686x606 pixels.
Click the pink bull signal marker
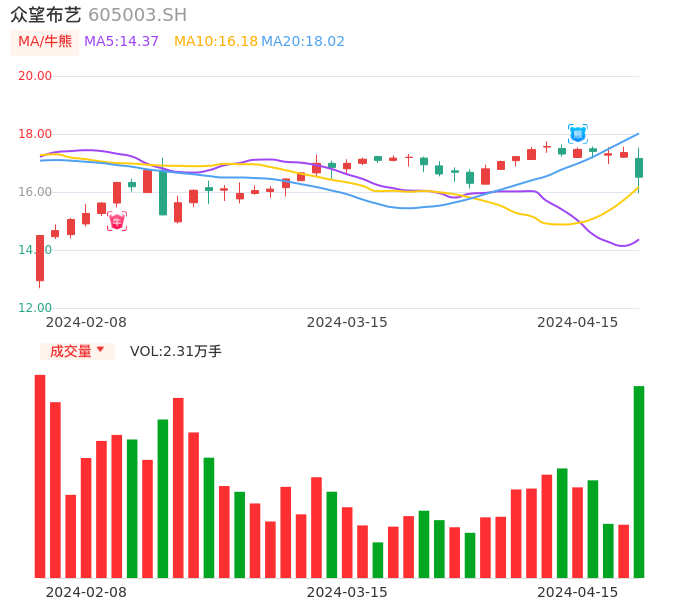(117, 221)
